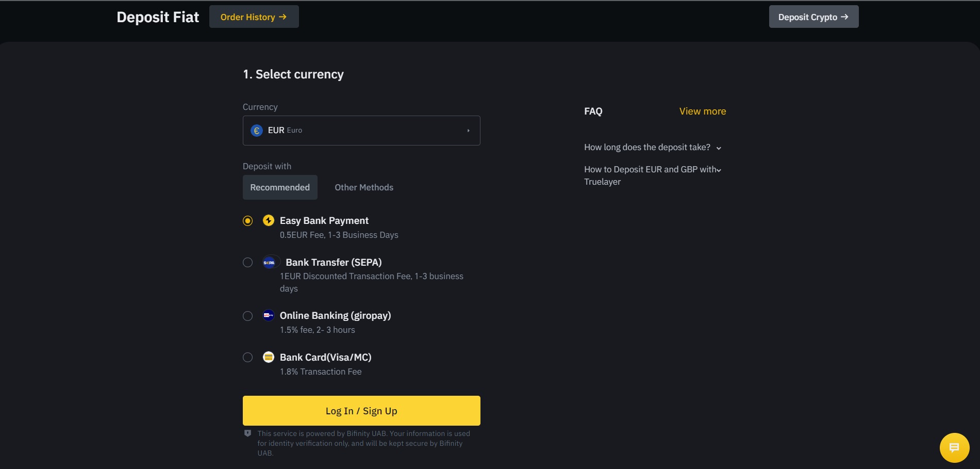Open the FAQ View more link
Screen dimensions: 980x469
click(x=703, y=111)
